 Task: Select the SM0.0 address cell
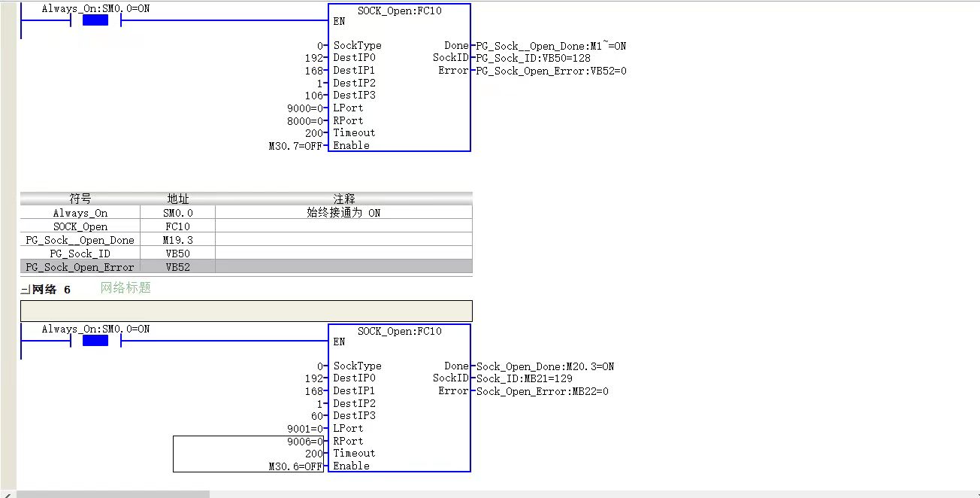(178, 213)
